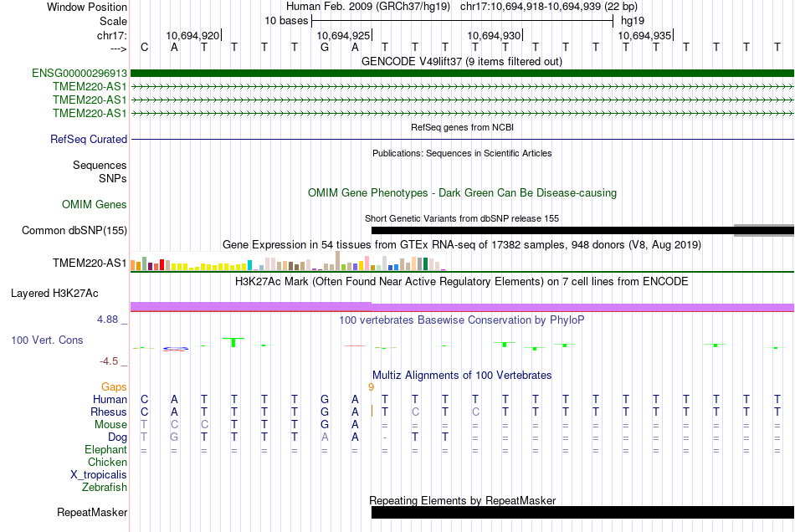The height and width of the screenshot is (532, 795).
Task: Click the TMEM220-AS1 label beside GTEx bar chart
Action: click(x=90, y=263)
